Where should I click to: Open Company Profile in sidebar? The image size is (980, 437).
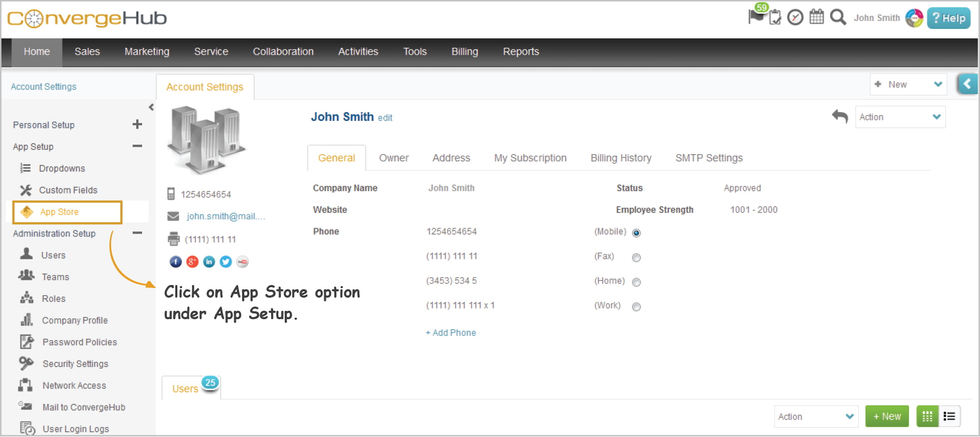[74, 320]
